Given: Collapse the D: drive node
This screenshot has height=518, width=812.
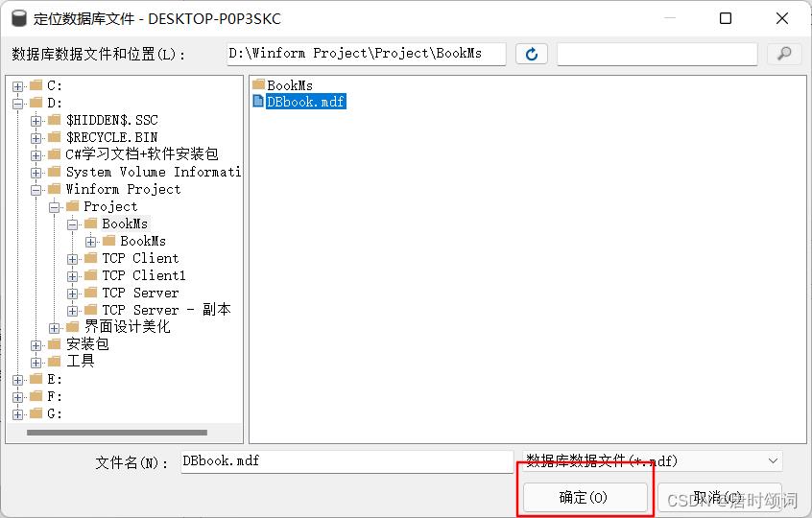Looking at the screenshot, I should click(17, 104).
